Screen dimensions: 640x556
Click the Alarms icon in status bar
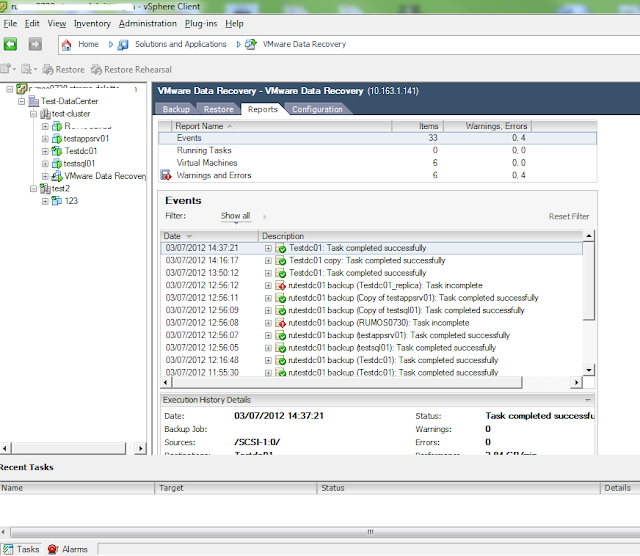click(x=53, y=549)
